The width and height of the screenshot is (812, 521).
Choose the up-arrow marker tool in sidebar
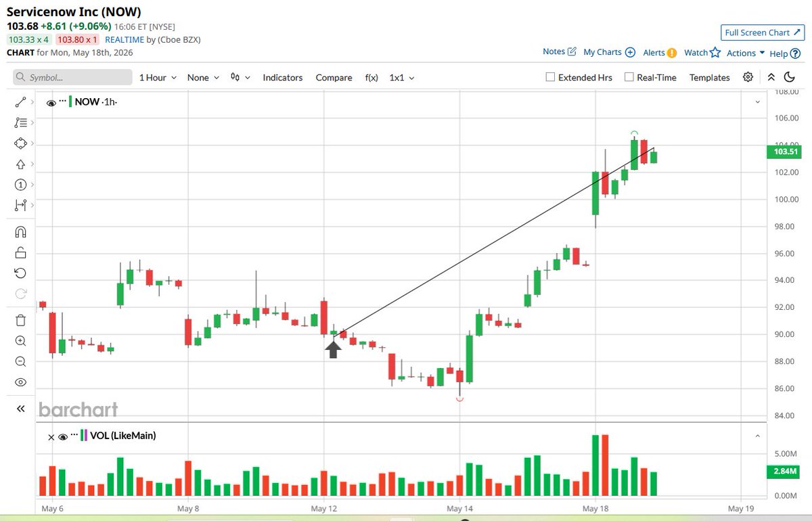pyautogui.click(x=20, y=164)
